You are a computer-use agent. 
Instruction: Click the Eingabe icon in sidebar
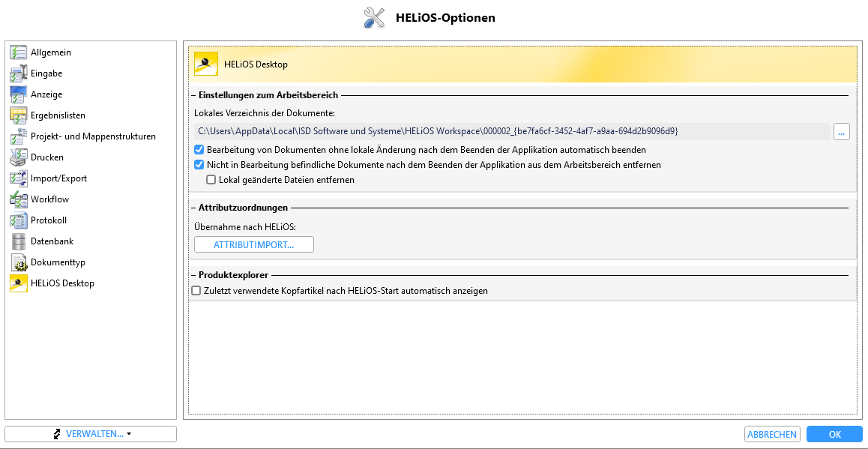coord(18,73)
